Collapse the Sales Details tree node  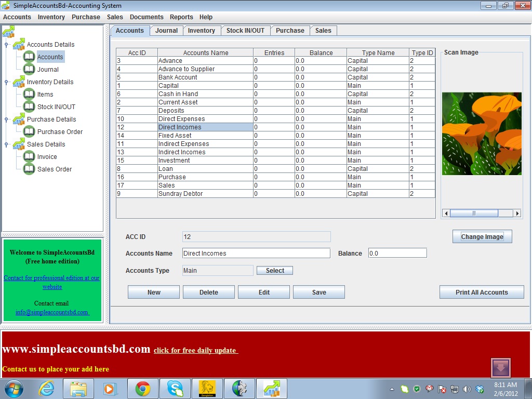[6, 144]
